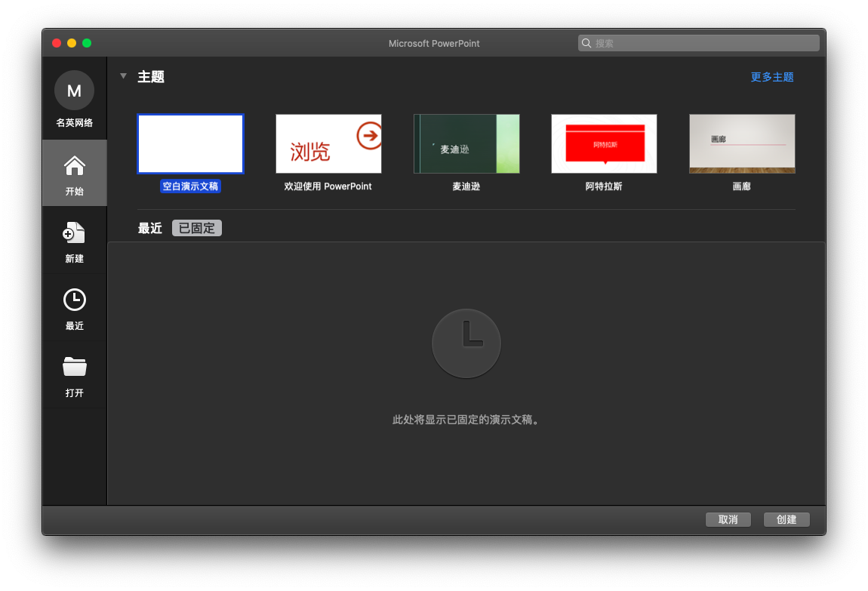Open the 更多主题 link
Screen dimensions: 868x591
[x=771, y=77]
